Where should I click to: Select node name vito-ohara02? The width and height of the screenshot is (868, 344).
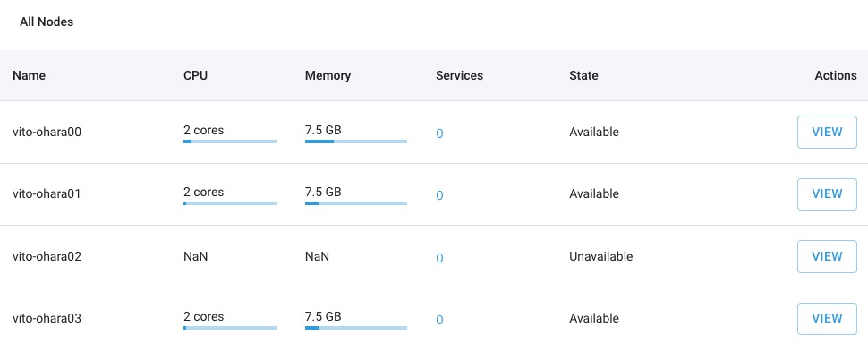pos(47,257)
